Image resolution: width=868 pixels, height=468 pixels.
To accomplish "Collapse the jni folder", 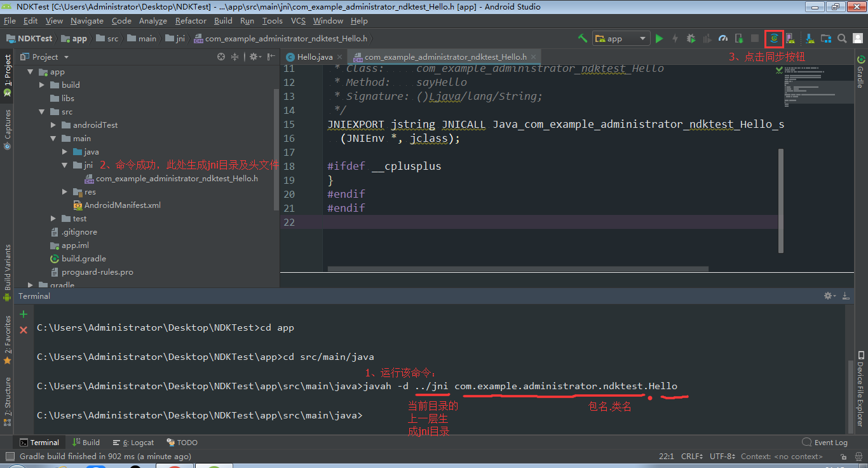I will click(x=65, y=165).
